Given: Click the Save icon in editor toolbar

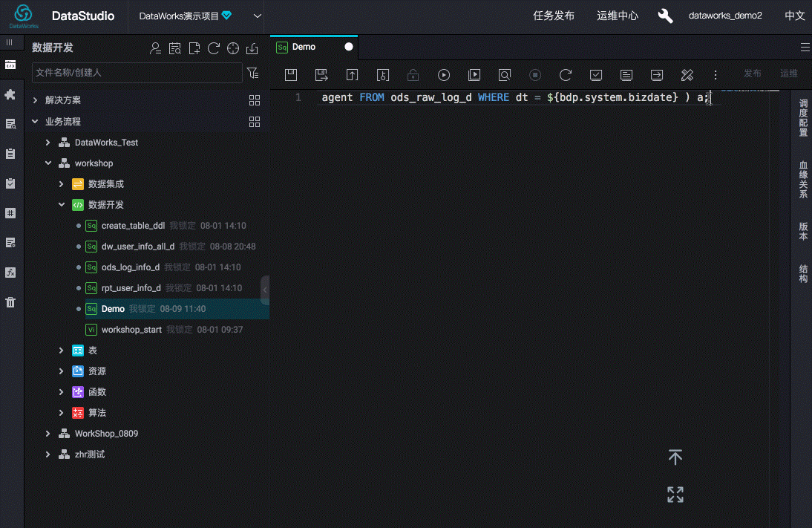Looking at the screenshot, I should (x=291, y=74).
